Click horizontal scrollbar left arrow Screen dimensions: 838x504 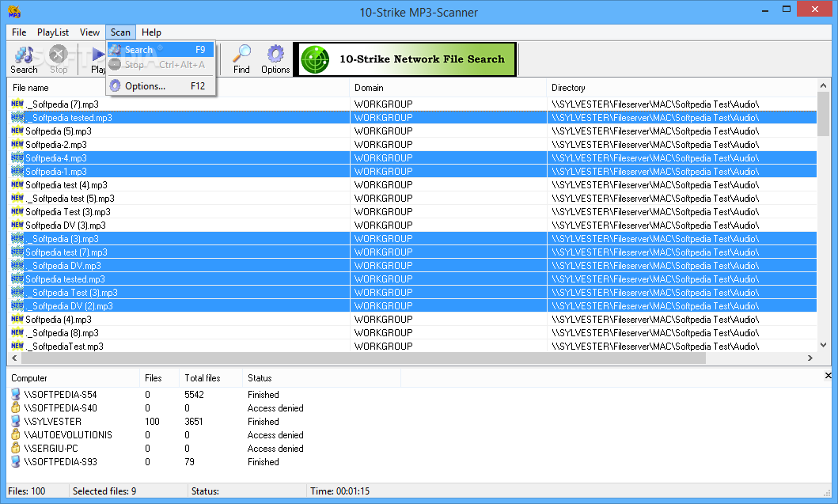[14, 358]
